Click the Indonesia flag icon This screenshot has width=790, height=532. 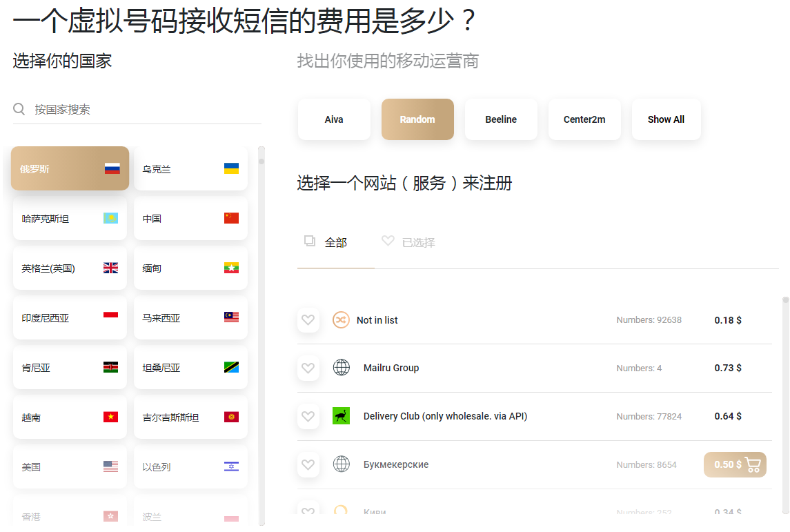point(111,317)
